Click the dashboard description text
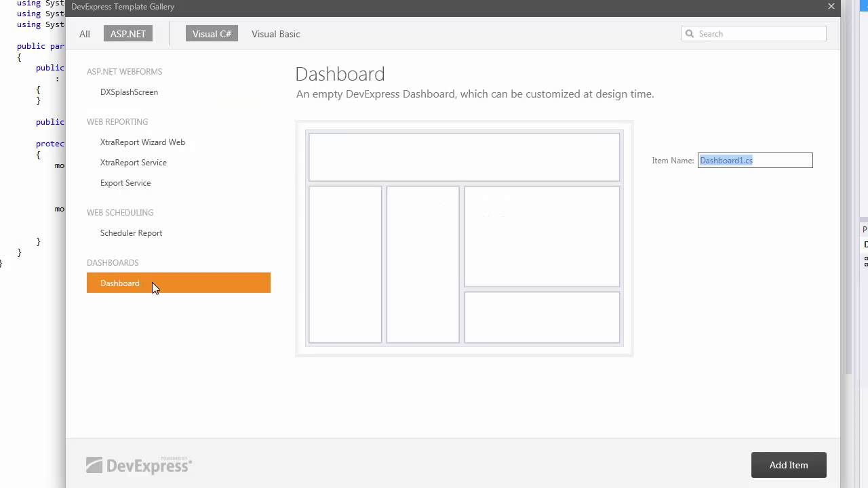The height and width of the screenshot is (488, 868). point(475,94)
